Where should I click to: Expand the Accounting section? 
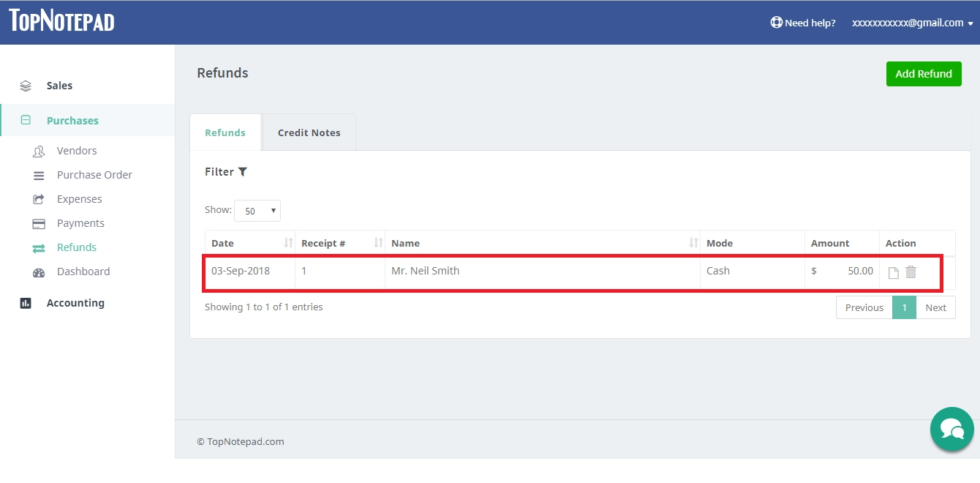75,302
